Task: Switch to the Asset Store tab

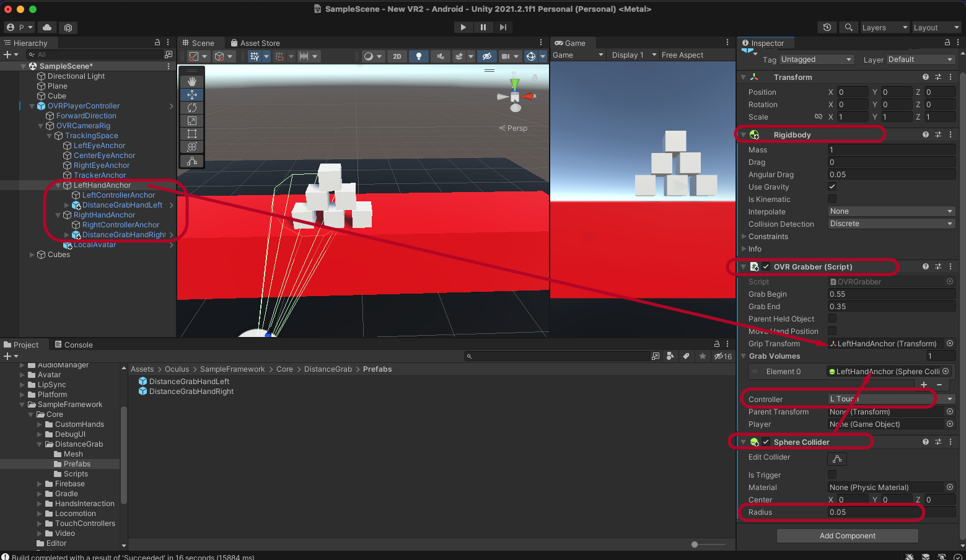Action: point(255,43)
